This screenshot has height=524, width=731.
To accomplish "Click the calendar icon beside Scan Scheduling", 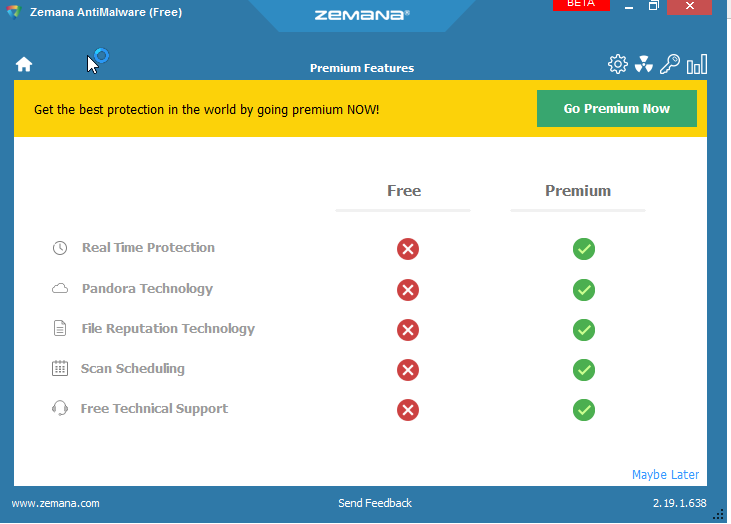I will click(x=60, y=368).
